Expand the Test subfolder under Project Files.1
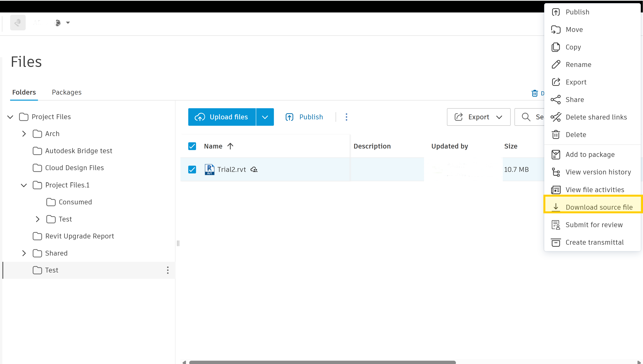Viewport: 643px width, 364px height. 38,219
